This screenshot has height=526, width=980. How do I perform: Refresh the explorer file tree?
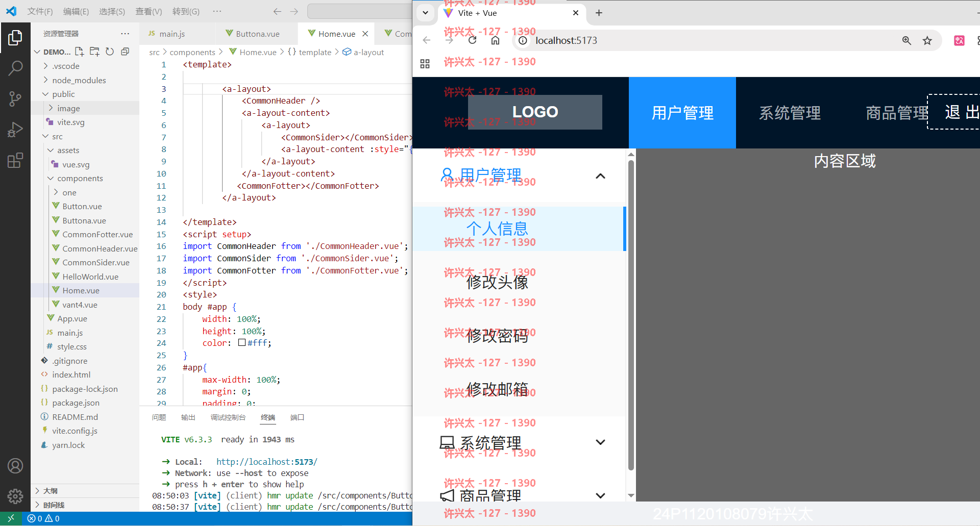pos(110,52)
